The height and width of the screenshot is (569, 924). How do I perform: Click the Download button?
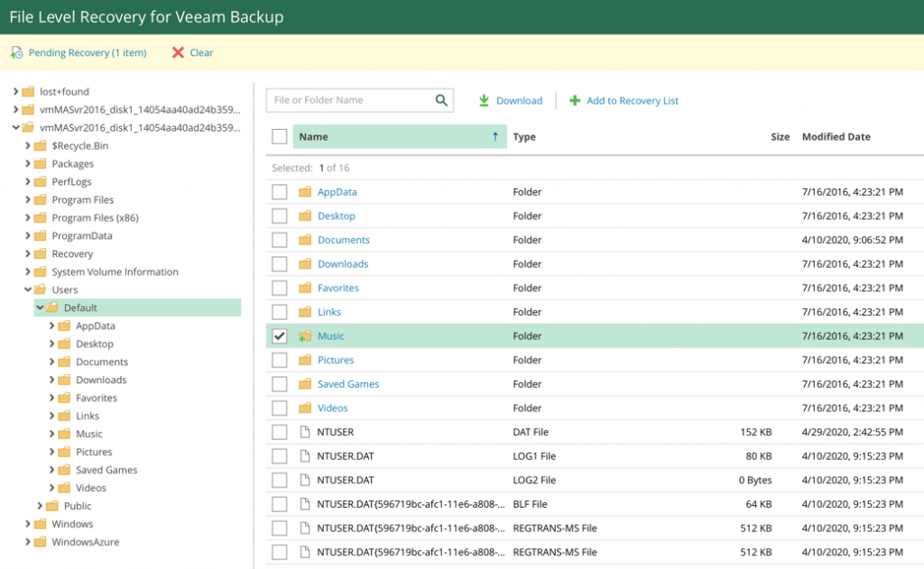pos(511,101)
